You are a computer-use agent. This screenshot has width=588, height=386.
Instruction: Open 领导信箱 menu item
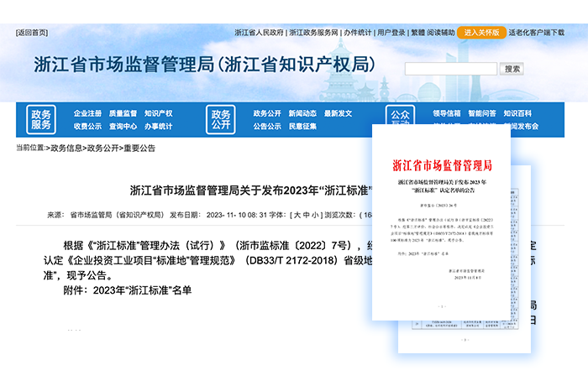tap(447, 113)
